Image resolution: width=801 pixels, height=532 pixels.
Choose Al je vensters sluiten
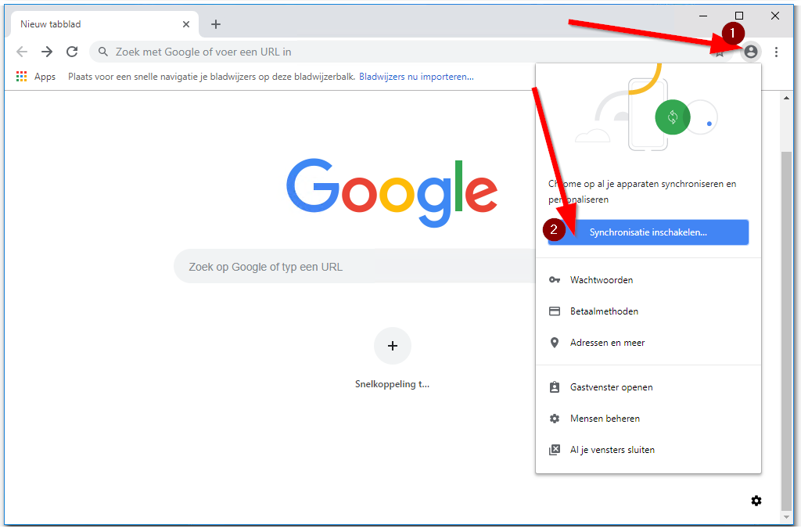pos(648,450)
